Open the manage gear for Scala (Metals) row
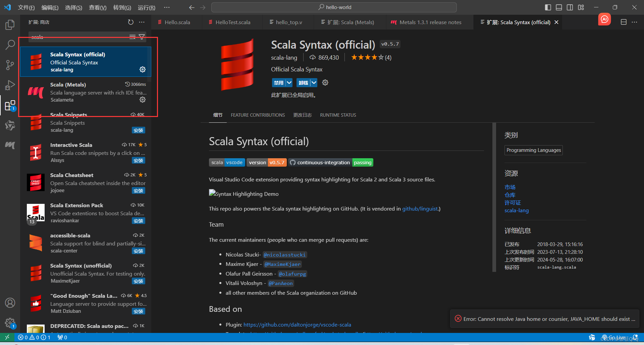Screen dimensions: 644x345 [143, 100]
